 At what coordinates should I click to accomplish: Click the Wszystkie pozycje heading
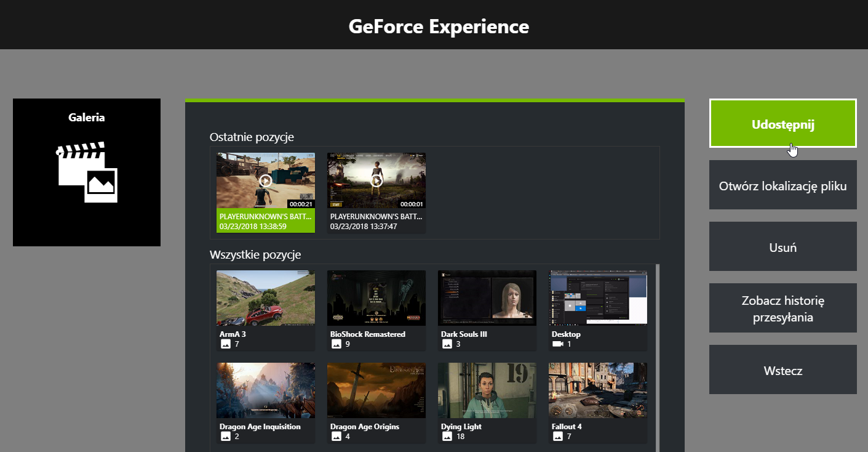point(255,254)
